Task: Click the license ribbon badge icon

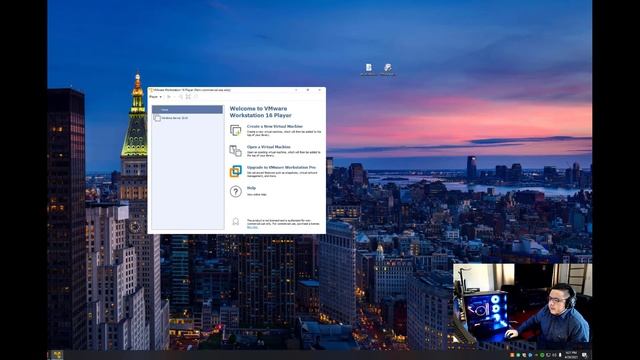Action: point(236,222)
